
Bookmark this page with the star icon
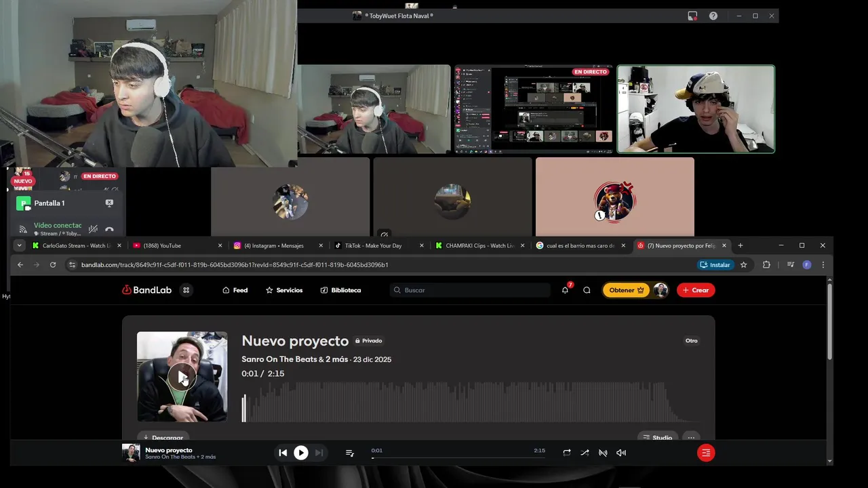click(x=744, y=265)
